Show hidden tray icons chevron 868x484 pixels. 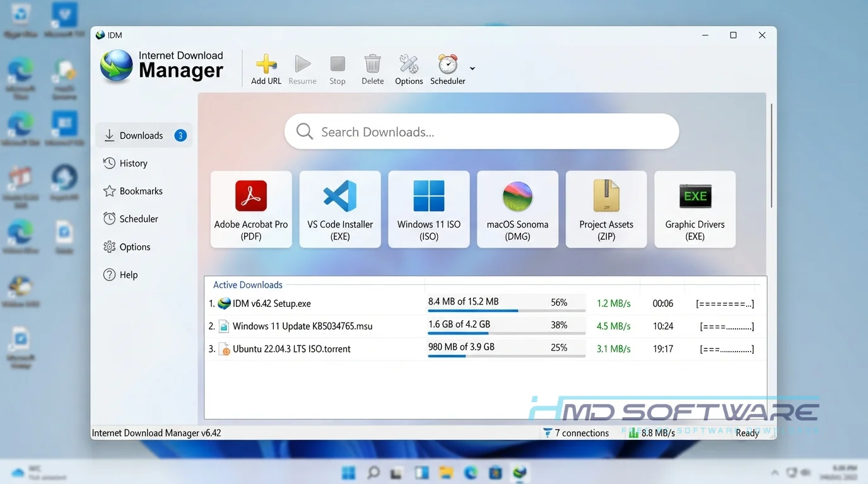click(775, 473)
